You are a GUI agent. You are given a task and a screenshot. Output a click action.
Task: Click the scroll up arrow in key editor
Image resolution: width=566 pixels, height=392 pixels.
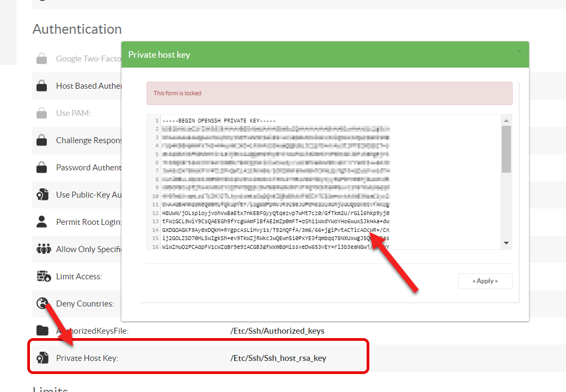pyautogui.click(x=506, y=120)
